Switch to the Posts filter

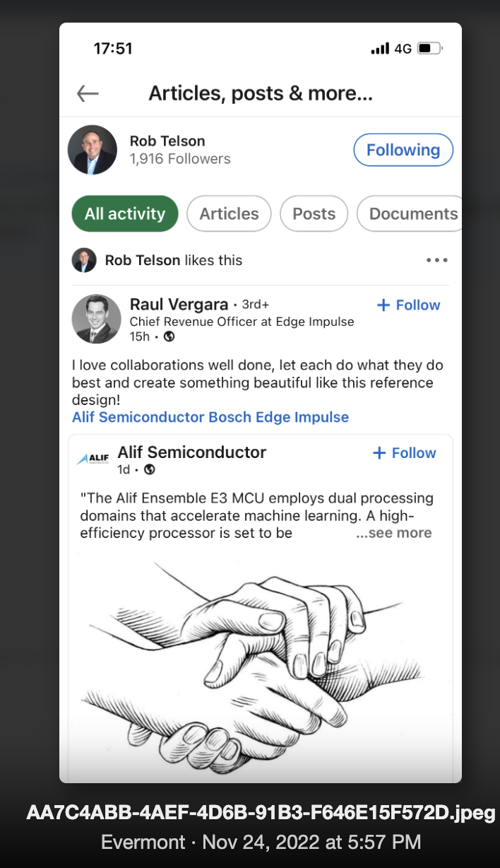tap(314, 213)
